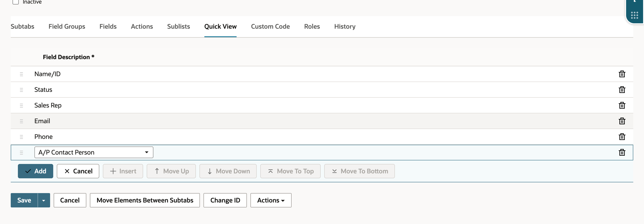Image resolution: width=644 pixels, height=224 pixels.
Task: Cancel the row edit with X Cancel
Action: click(78, 171)
